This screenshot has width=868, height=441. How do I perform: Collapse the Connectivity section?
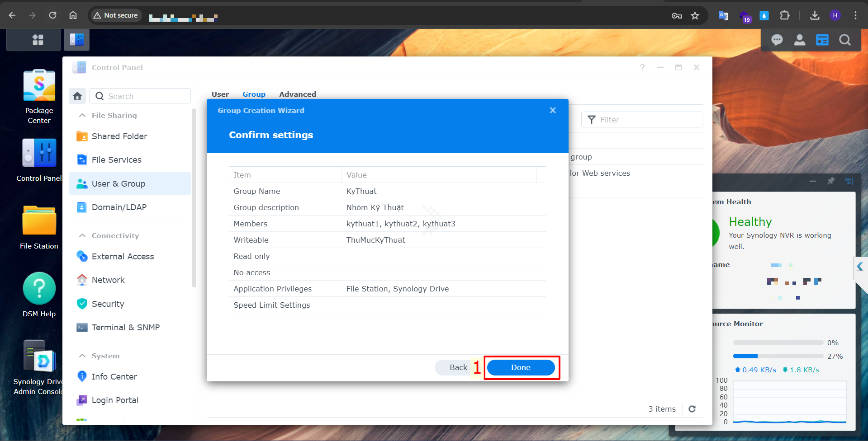click(x=82, y=236)
